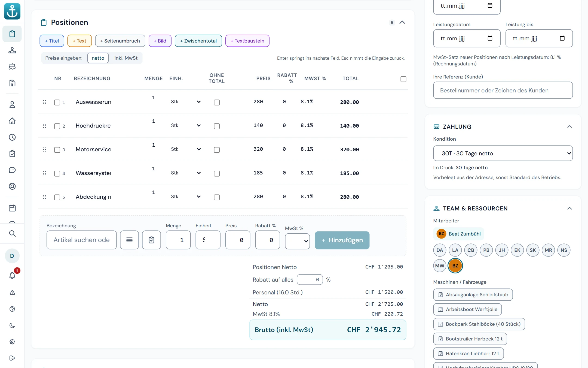
Task: Click the list lines icon beside article search
Action: coord(130,240)
